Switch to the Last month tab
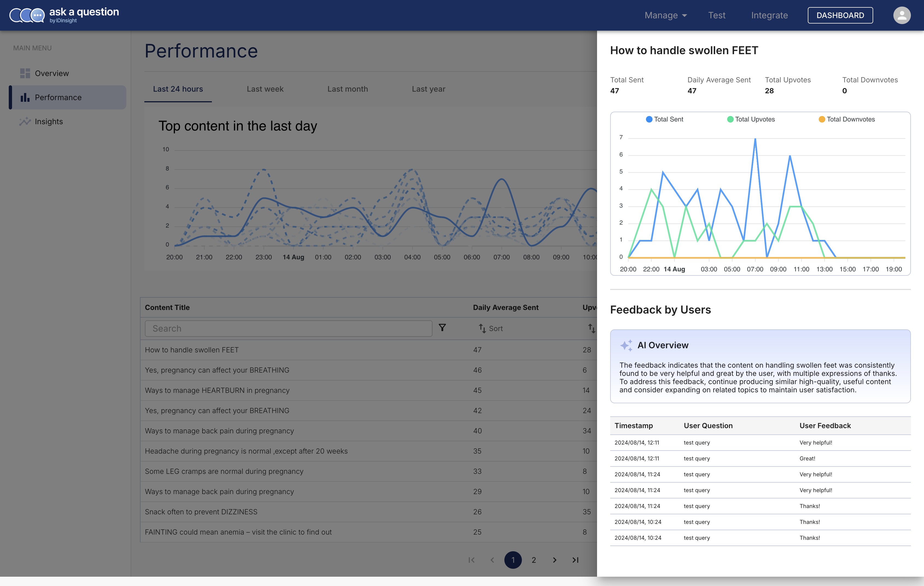The image size is (924, 586). pos(347,89)
